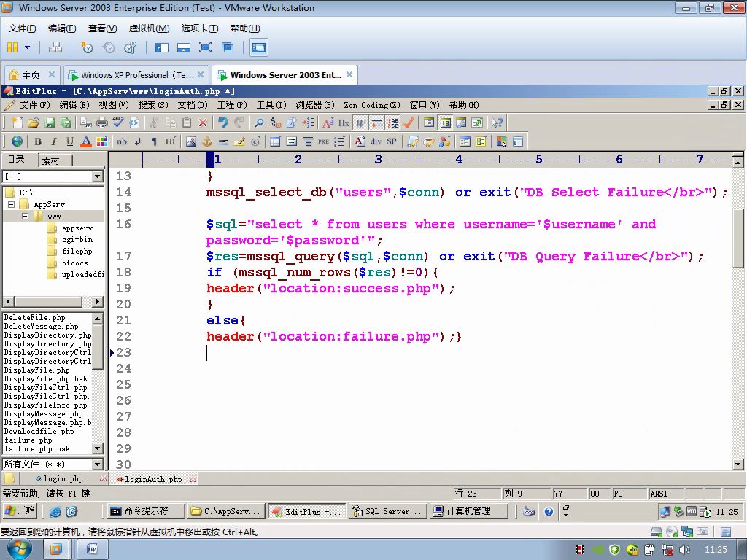Print the document using the printer icon
The height and width of the screenshot is (560, 747).
(x=102, y=122)
